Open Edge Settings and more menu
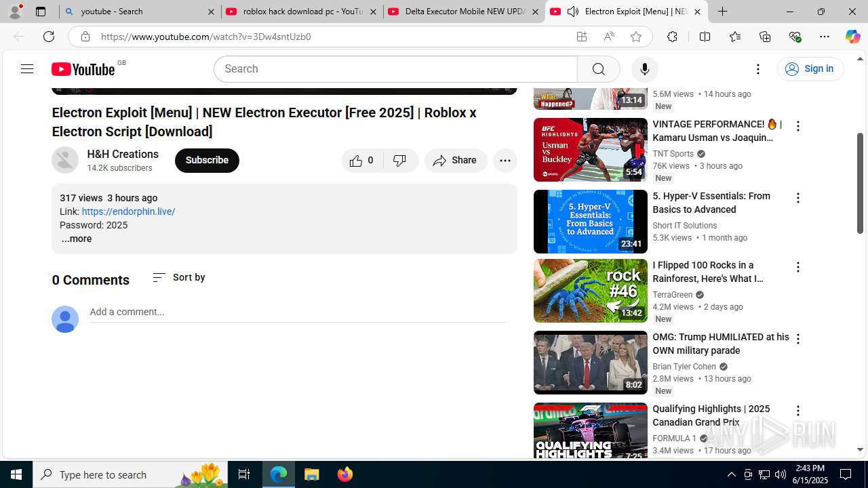The height and width of the screenshot is (488, 868). 825,37
